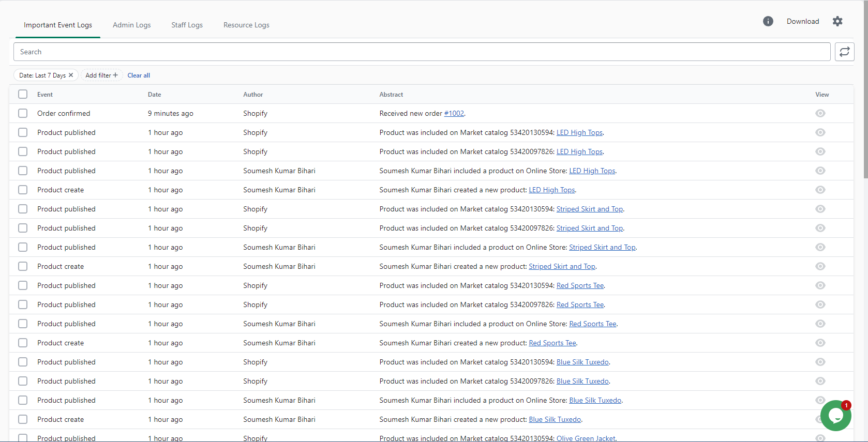868x442 pixels.
Task: Tick checkbox for LED High Tops Online Store row
Action: tap(23, 171)
